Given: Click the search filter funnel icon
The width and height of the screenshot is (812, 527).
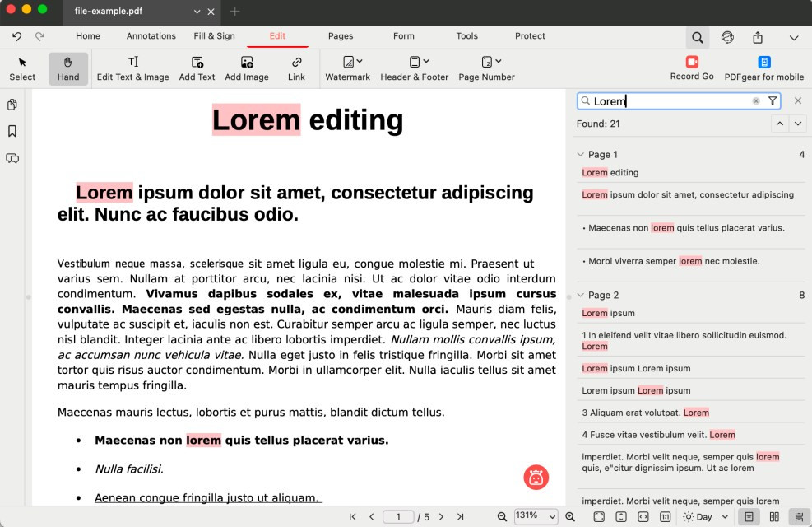Looking at the screenshot, I should [x=773, y=100].
